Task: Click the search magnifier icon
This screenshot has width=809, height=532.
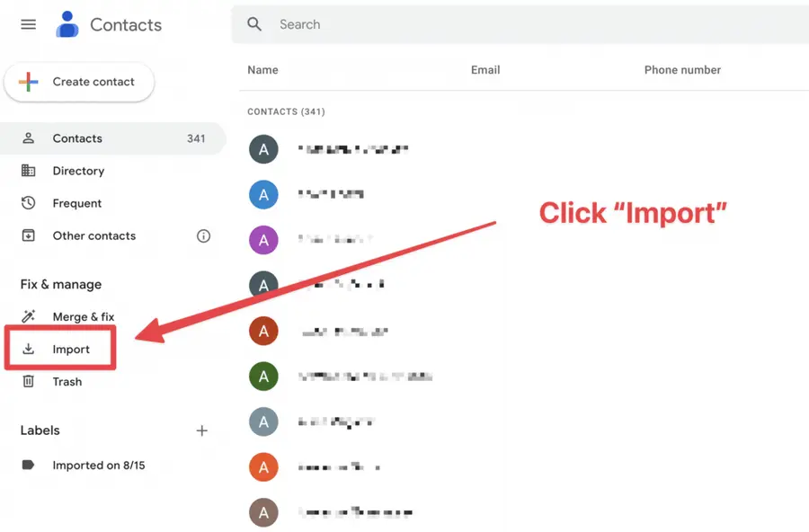Action: [253, 24]
